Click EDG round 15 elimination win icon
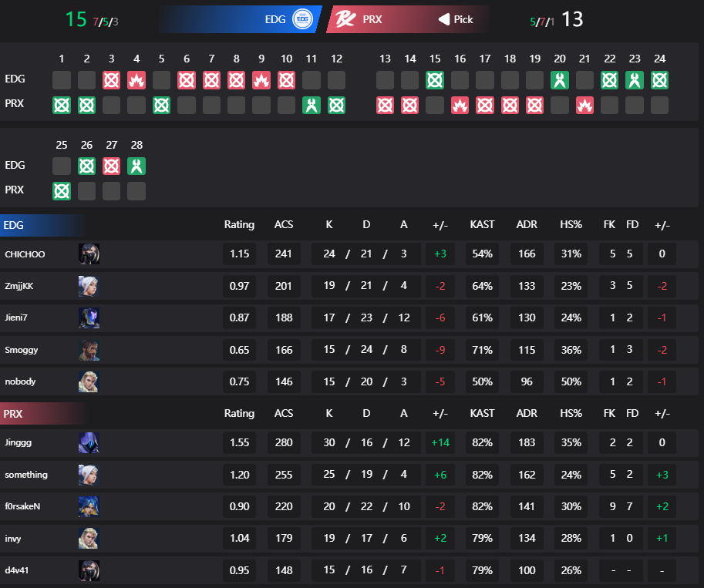704x588 pixels. click(x=435, y=80)
